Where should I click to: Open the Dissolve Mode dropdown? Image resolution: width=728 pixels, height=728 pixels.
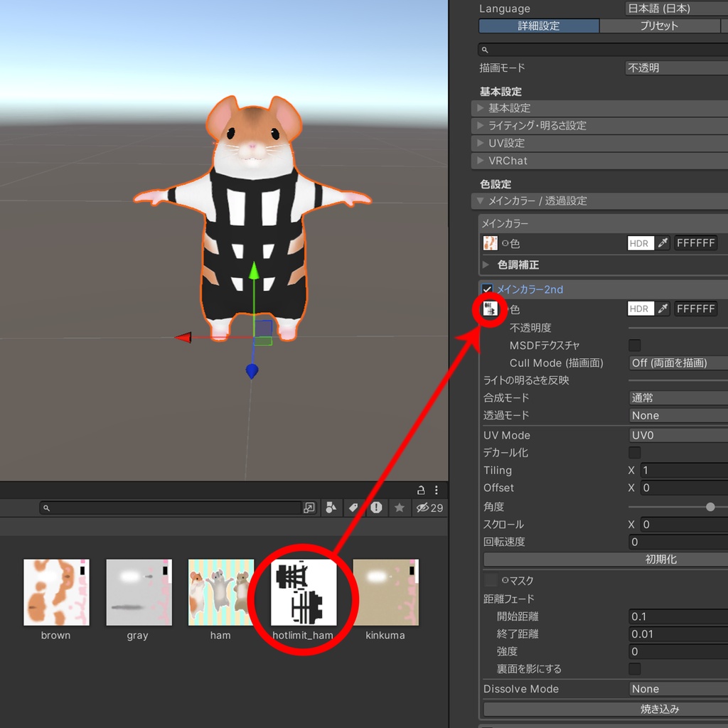(678, 688)
